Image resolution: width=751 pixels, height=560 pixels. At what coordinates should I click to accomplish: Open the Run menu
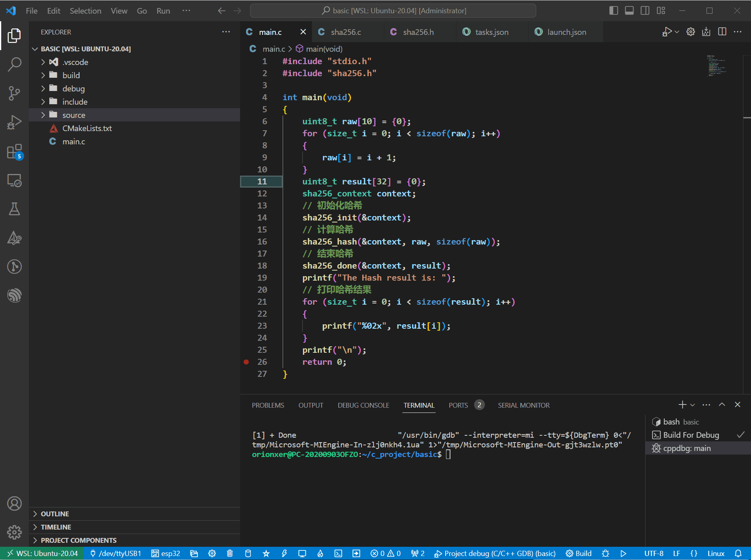click(163, 11)
